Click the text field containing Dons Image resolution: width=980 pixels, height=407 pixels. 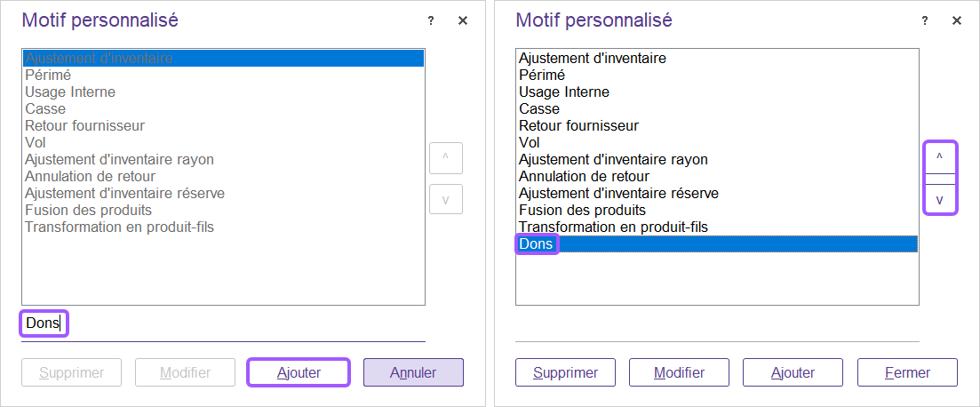pyautogui.click(x=222, y=323)
